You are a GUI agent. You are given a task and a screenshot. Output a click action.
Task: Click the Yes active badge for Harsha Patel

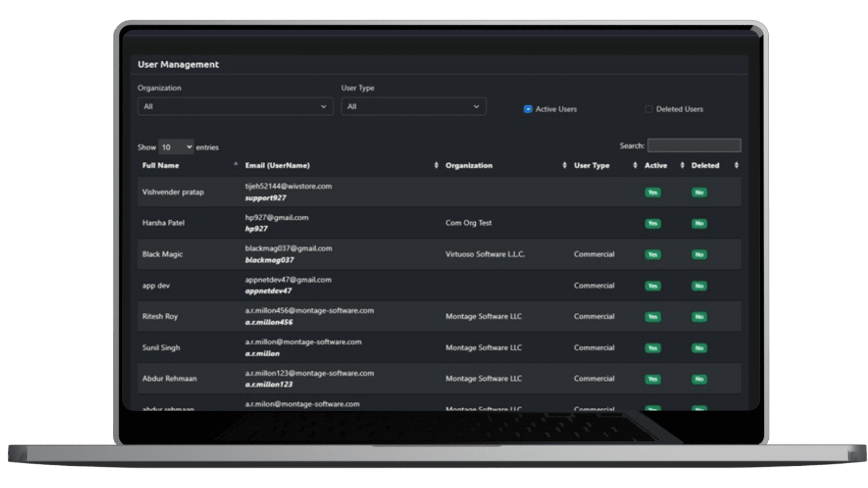pos(653,223)
